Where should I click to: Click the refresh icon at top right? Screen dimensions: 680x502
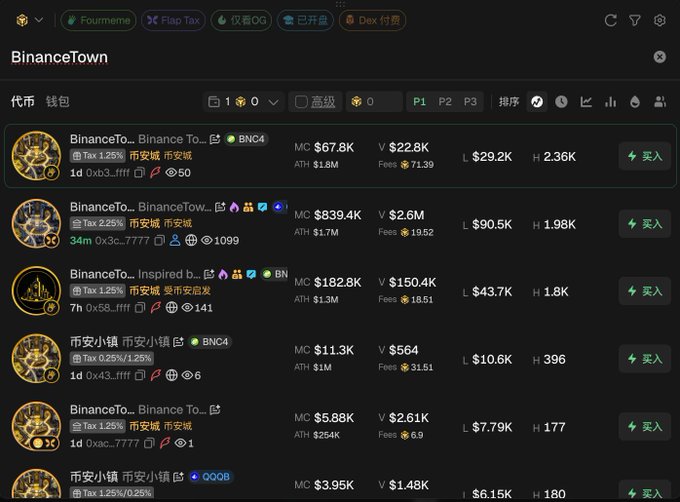(610, 20)
